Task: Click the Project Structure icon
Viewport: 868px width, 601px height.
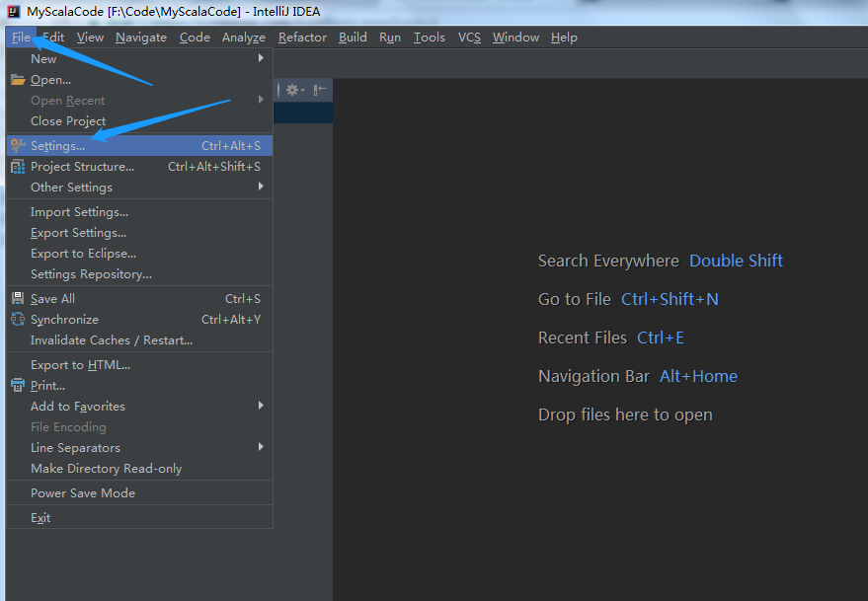Action: coord(18,166)
